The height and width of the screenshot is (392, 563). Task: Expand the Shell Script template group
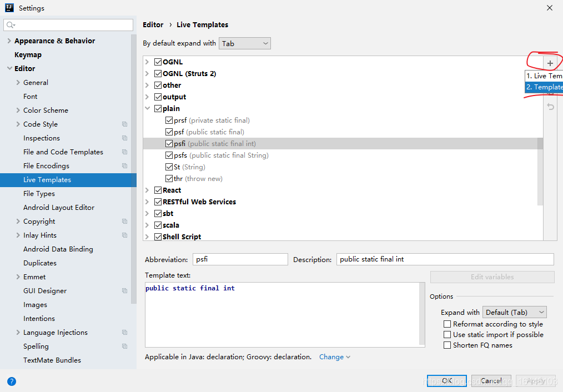pos(147,237)
